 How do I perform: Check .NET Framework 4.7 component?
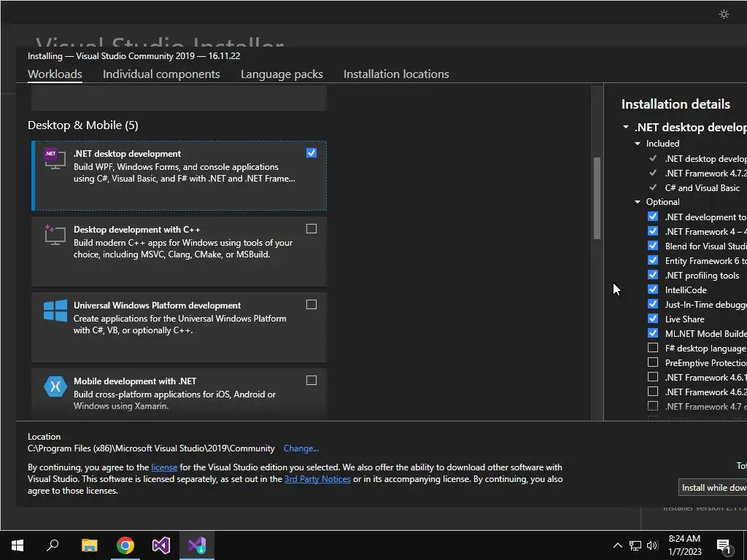(653, 406)
